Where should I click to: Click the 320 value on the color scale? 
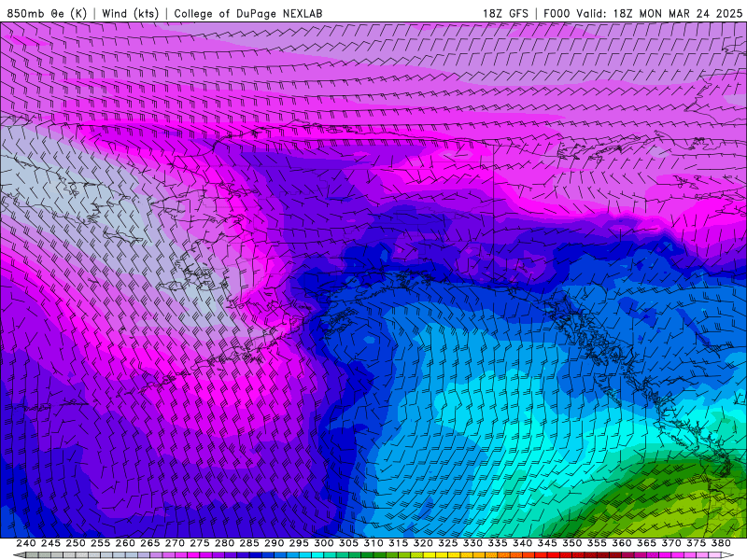(x=423, y=543)
